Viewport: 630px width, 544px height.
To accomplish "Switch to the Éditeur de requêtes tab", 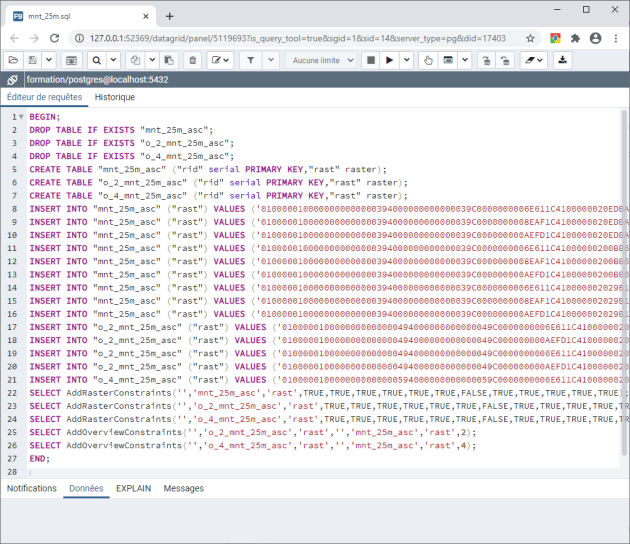I will pos(44,97).
